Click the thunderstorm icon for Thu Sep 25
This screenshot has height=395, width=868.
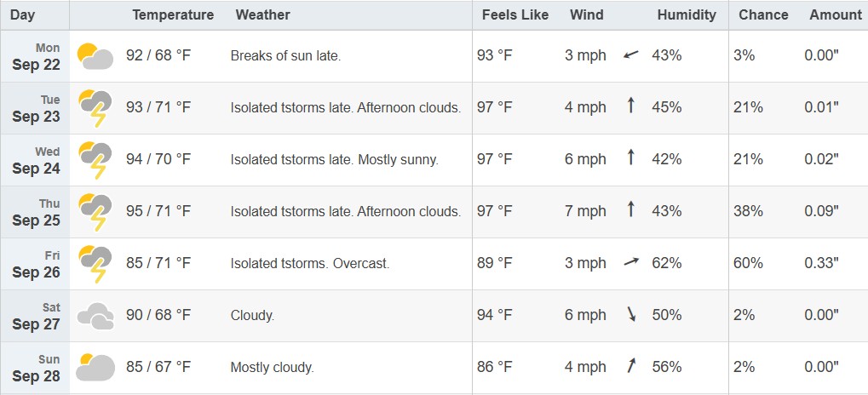95,212
